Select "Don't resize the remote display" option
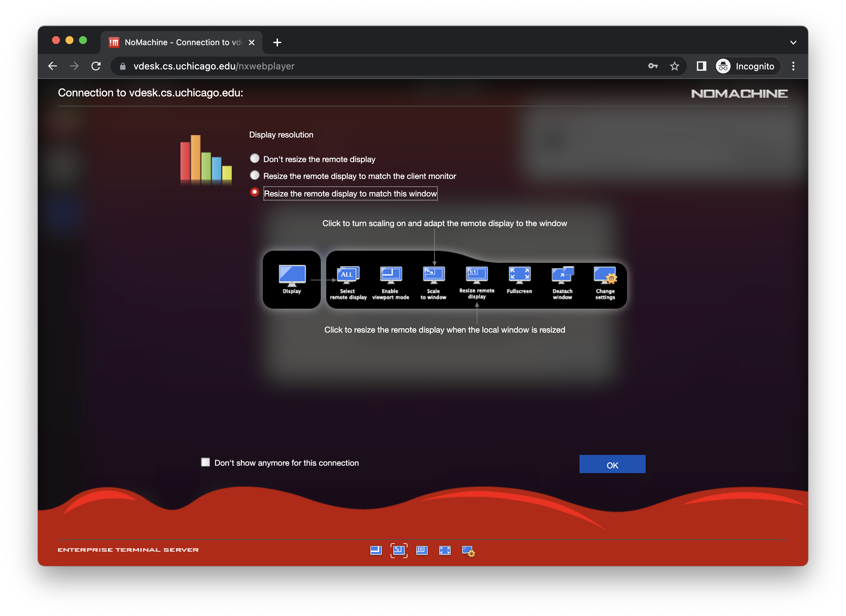 255,158
